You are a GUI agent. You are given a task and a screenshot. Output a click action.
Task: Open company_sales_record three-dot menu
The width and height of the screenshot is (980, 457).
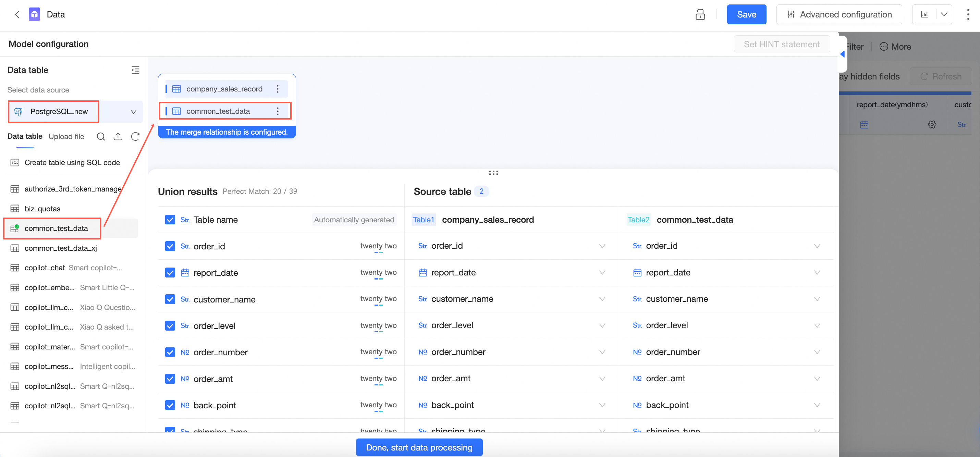click(x=278, y=89)
